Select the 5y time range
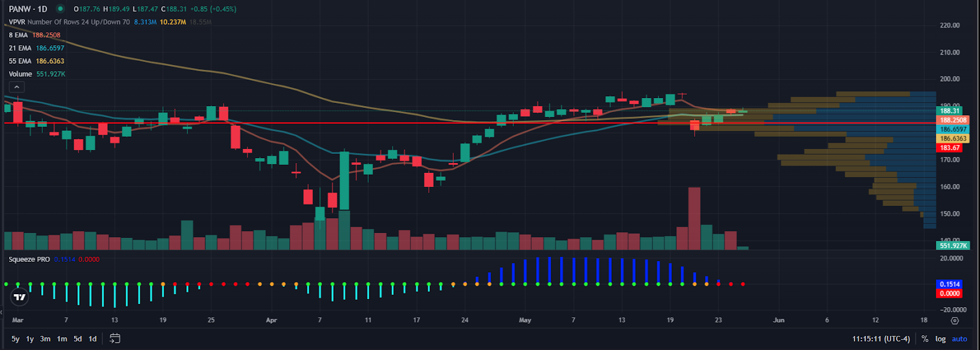Image resolution: width=980 pixels, height=350 pixels. (15, 339)
